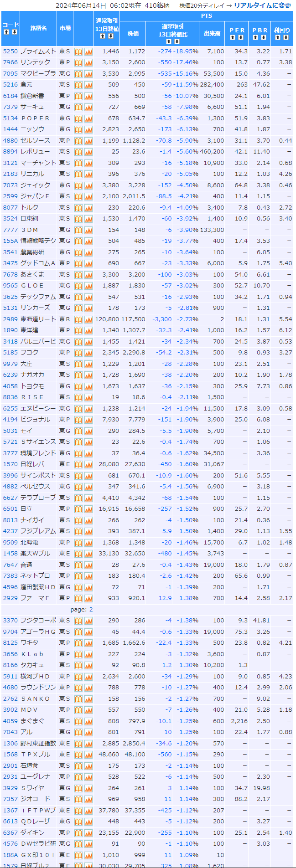This screenshot has height=868, width=296.
Task: Open stock code 7966 link
Action: tap(10, 62)
